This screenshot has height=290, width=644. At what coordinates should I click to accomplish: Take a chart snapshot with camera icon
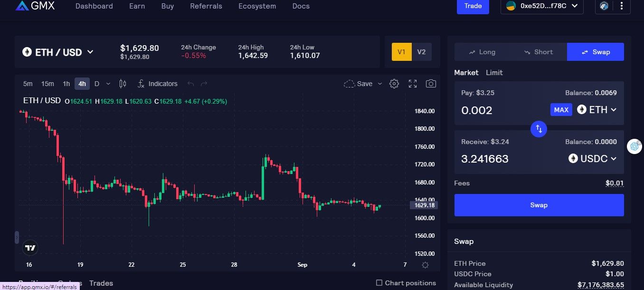(431, 84)
